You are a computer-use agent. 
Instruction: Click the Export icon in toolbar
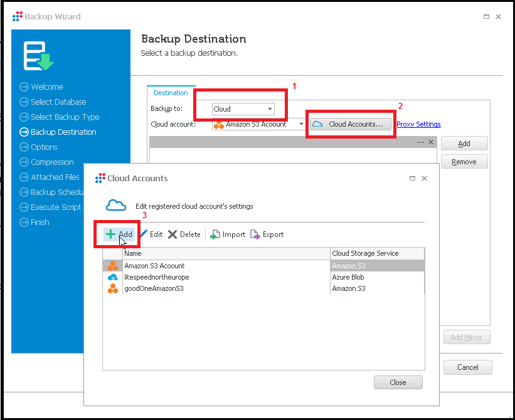[255, 234]
